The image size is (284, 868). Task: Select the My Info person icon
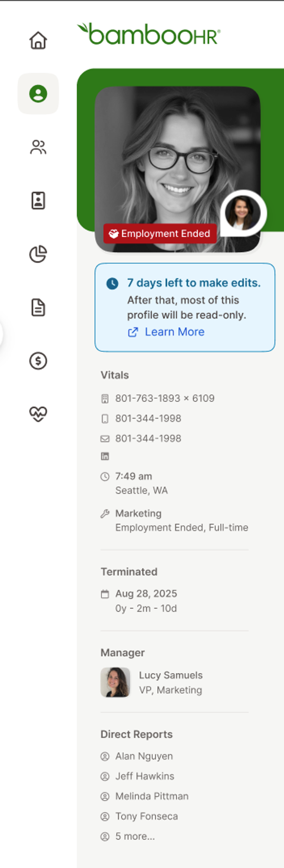(x=38, y=94)
